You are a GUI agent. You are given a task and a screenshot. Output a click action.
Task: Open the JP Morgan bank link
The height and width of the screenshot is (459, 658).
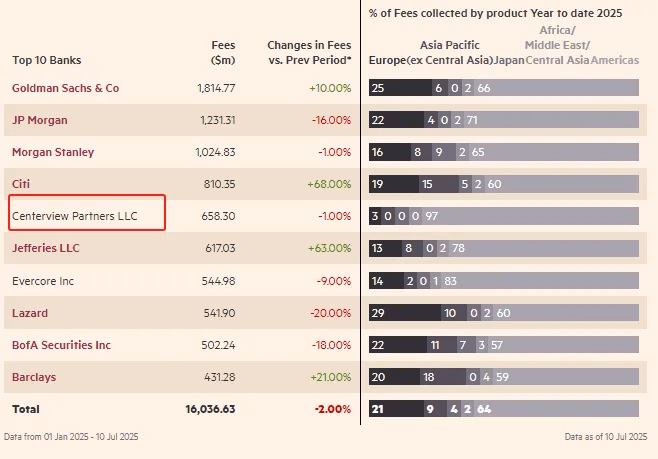pos(39,120)
